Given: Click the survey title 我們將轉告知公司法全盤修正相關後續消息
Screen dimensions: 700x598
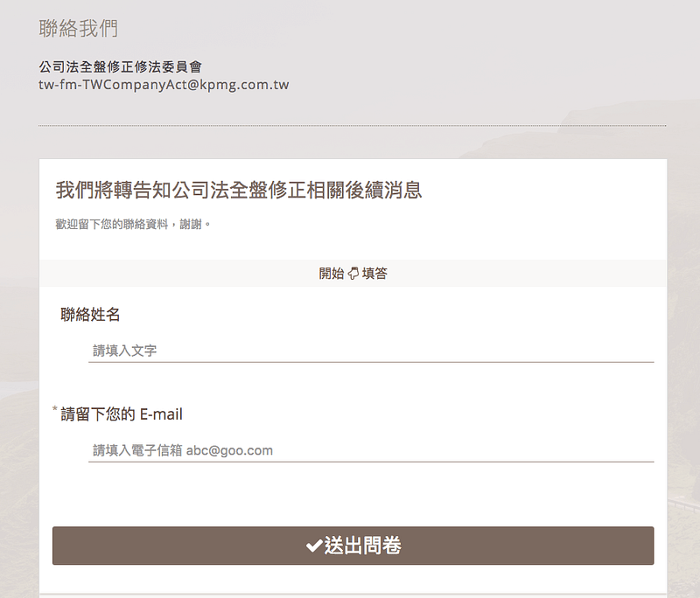Looking at the screenshot, I should [x=239, y=190].
